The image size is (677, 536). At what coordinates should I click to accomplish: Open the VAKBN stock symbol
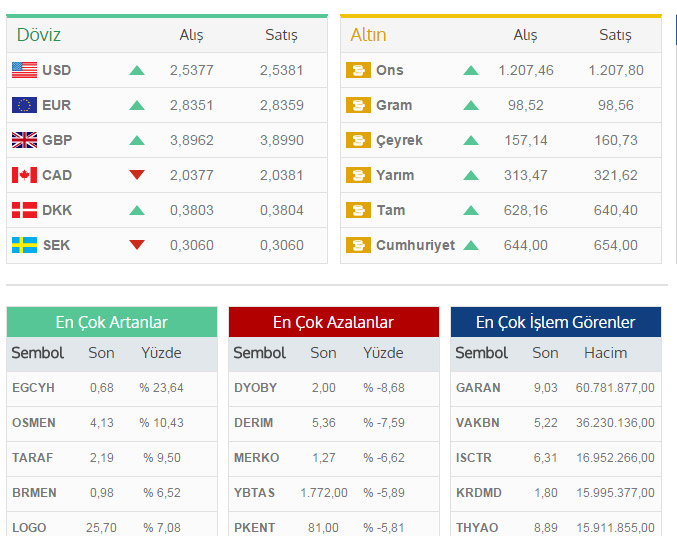coord(478,422)
